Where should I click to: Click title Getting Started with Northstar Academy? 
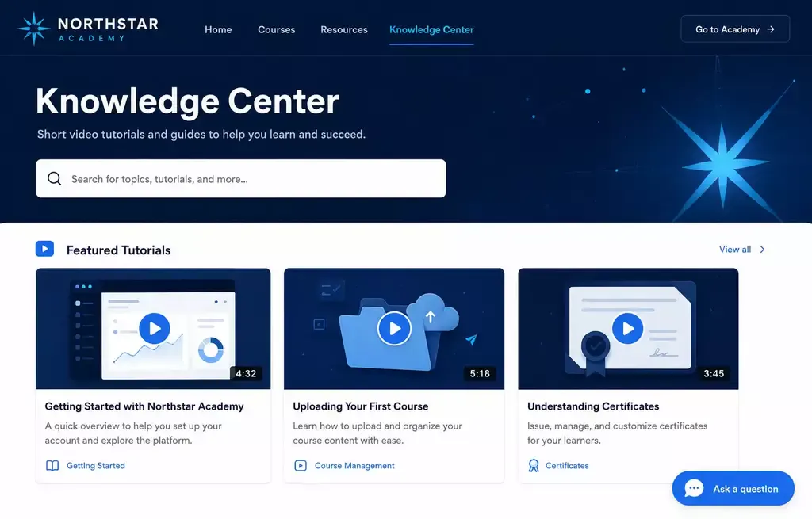click(144, 406)
